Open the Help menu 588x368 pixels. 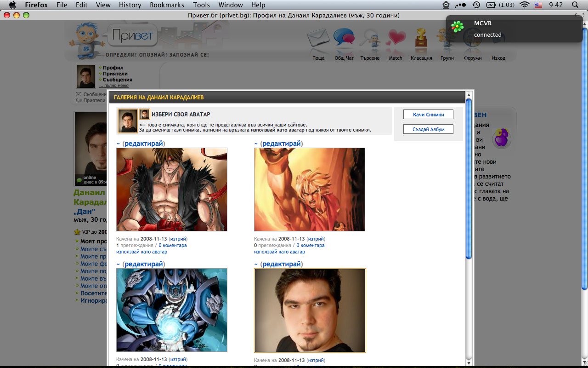[258, 5]
